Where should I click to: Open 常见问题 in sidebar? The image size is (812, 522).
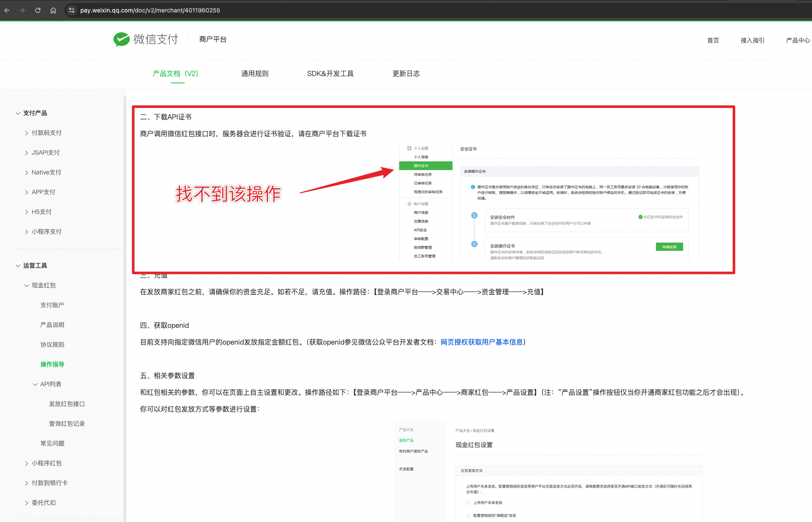(x=52, y=443)
